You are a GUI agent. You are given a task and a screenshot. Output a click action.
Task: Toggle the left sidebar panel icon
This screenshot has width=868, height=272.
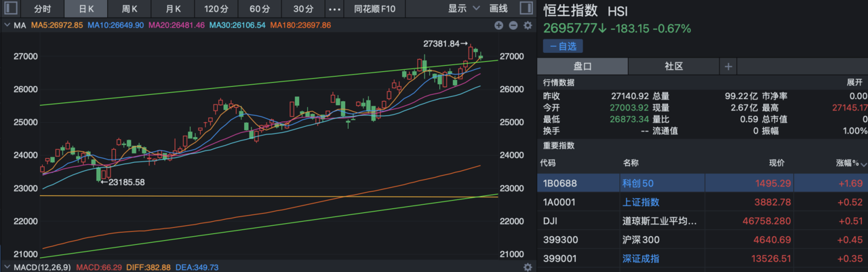tap(12, 9)
